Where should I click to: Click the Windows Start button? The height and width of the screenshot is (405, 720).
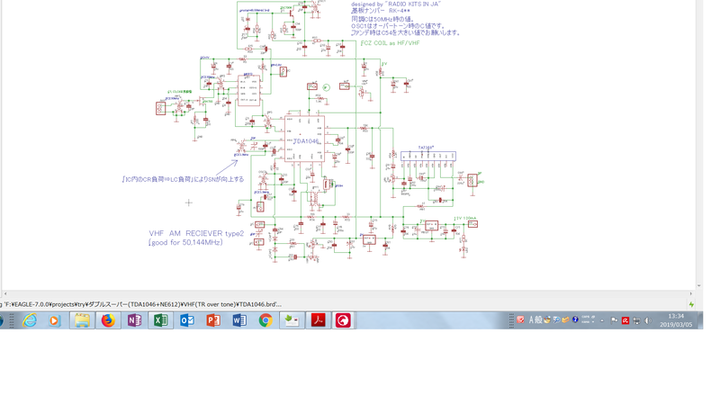click(x=6, y=320)
